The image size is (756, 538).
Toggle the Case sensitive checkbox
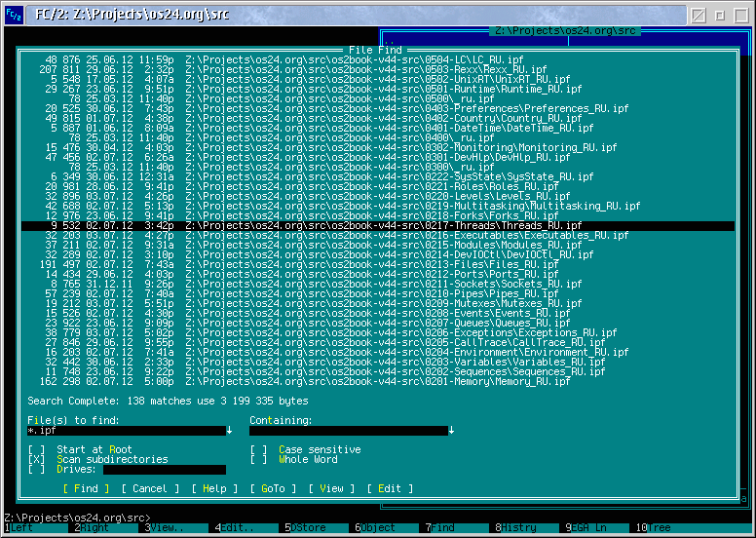[x=259, y=449]
